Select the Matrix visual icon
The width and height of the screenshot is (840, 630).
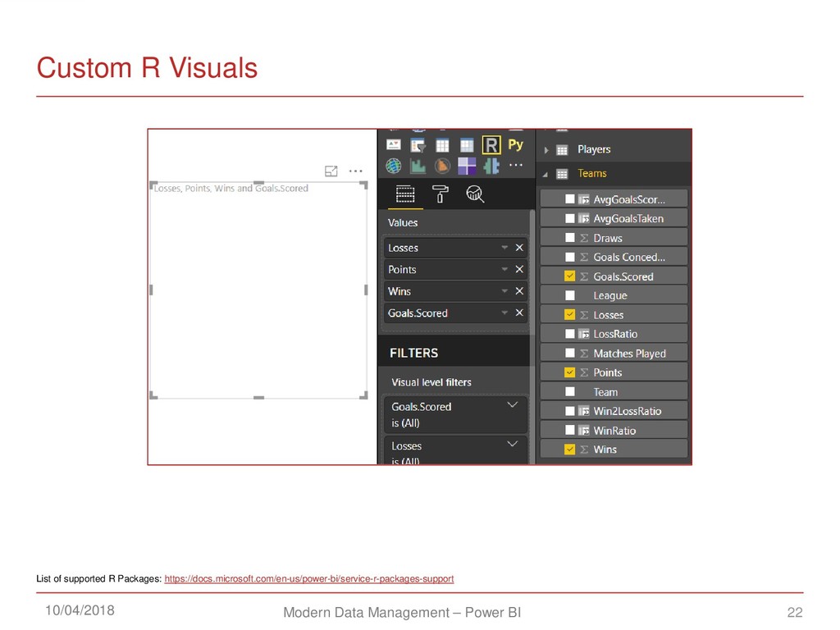click(467, 145)
